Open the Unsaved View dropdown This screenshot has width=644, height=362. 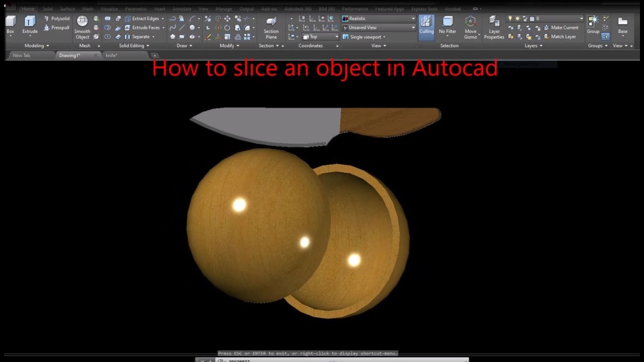tap(379, 28)
